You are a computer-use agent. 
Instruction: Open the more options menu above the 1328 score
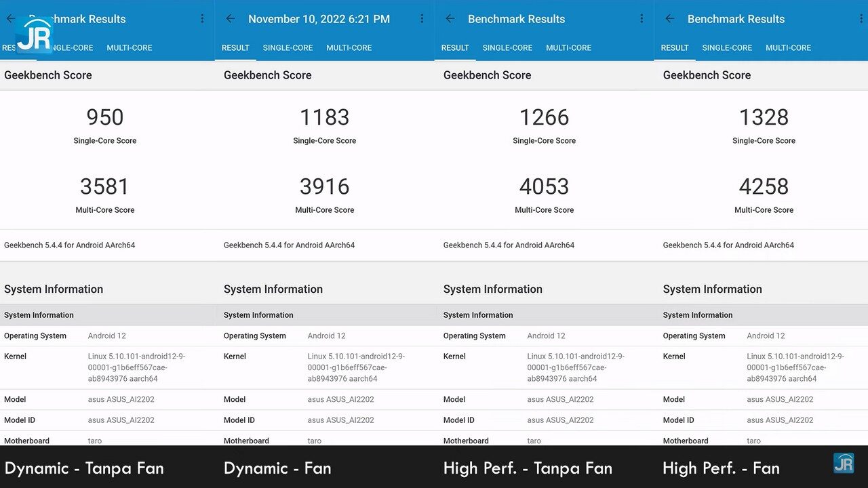(x=861, y=19)
